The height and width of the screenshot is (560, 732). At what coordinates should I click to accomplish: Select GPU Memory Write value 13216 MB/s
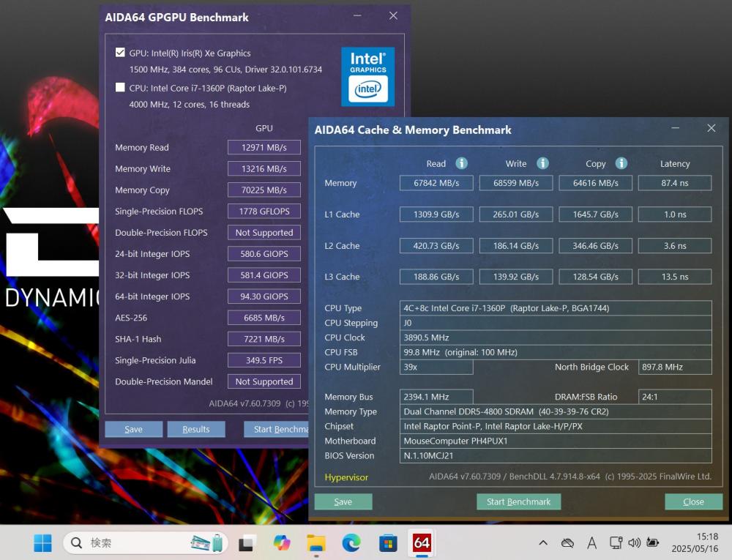pos(264,168)
